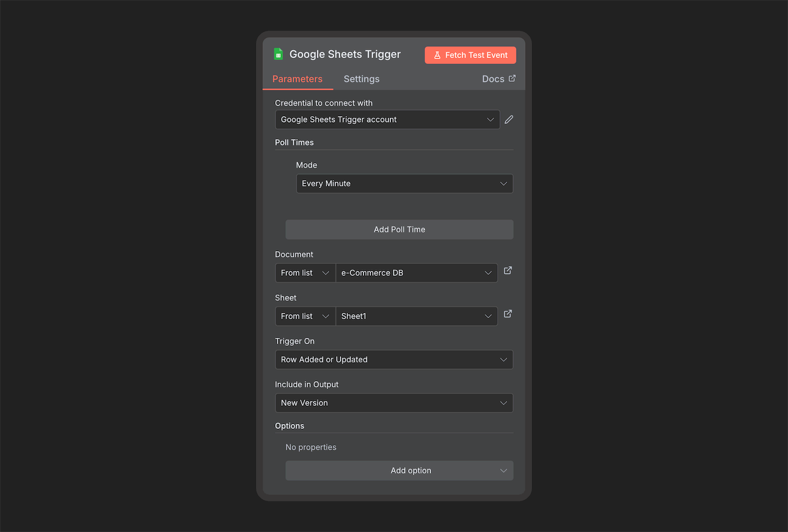Click the Trigger On label

click(295, 341)
